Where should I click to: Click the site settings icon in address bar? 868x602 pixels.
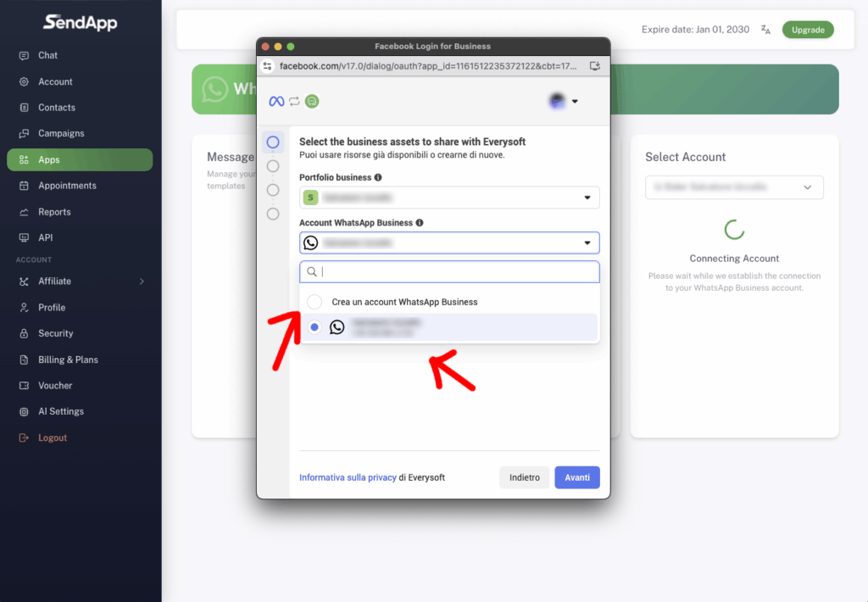(268, 66)
